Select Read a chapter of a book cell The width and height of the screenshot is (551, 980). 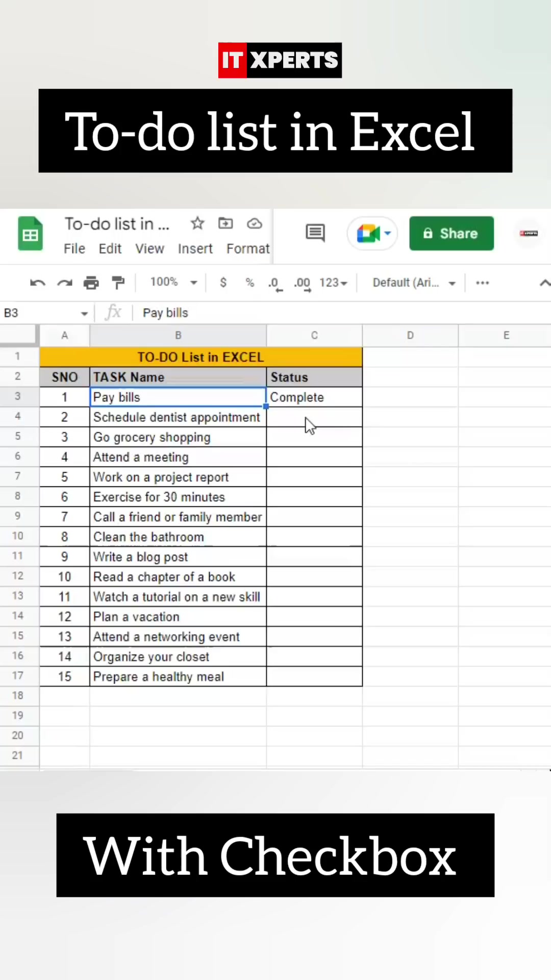178,576
